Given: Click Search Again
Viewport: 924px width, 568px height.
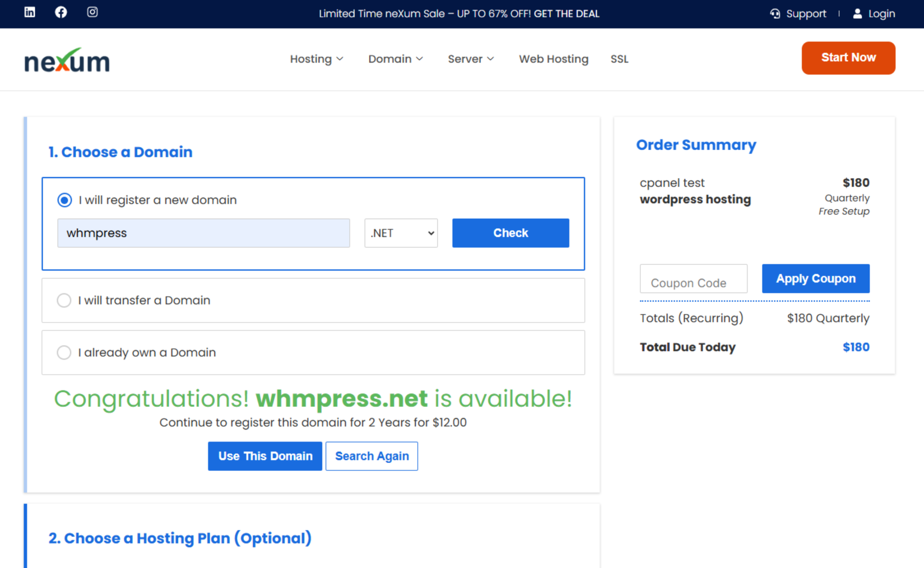Looking at the screenshot, I should tap(371, 456).
